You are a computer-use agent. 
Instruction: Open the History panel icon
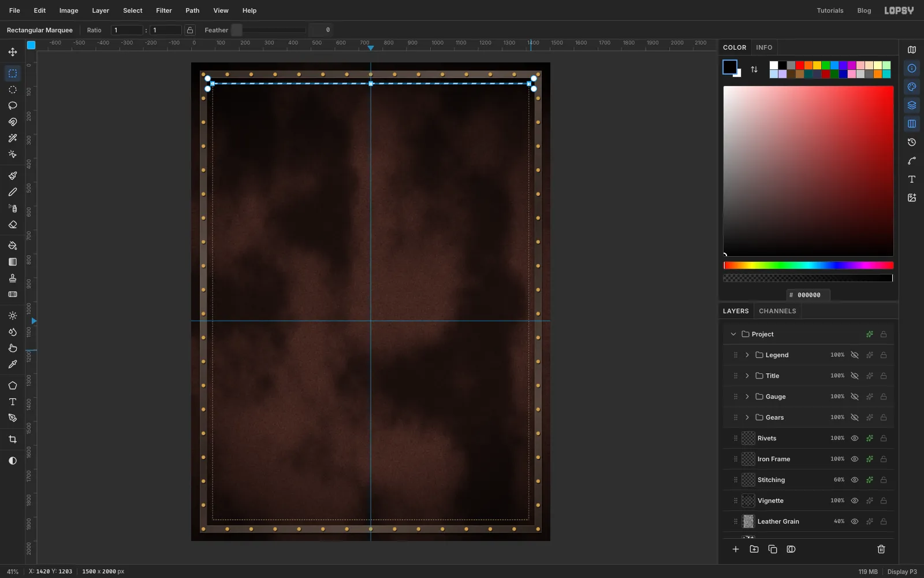tap(912, 142)
